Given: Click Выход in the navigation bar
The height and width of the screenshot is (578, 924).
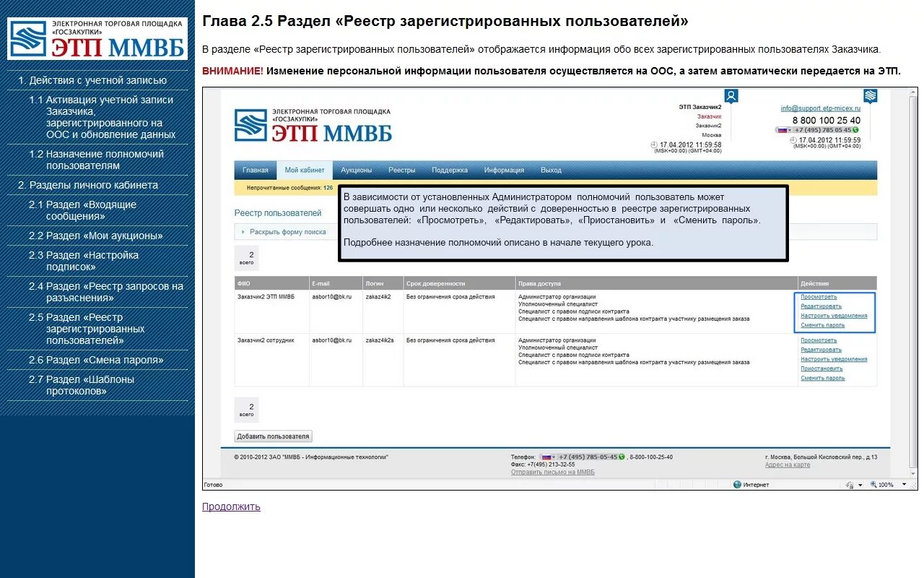Looking at the screenshot, I should pyautogui.click(x=551, y=171).
